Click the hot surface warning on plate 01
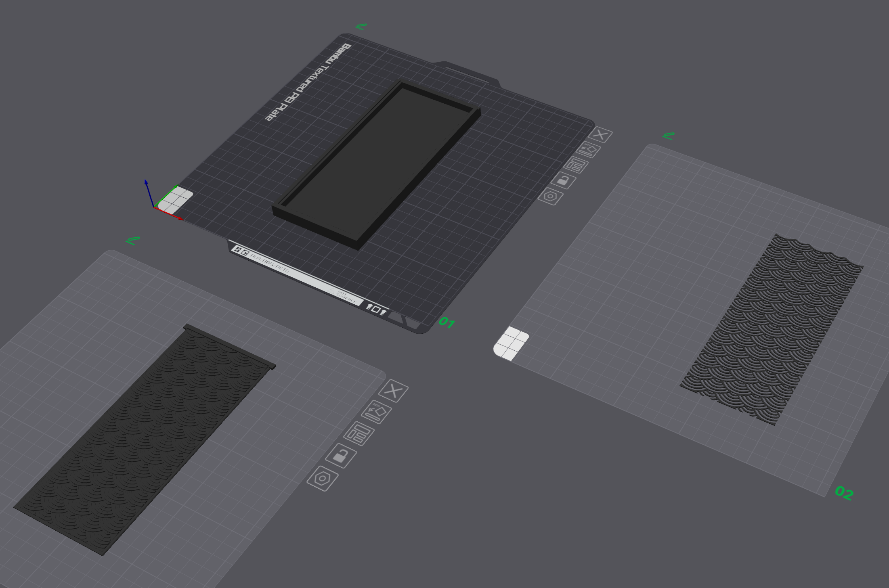This screenshot has height=588, width=889. pos(343,296)
